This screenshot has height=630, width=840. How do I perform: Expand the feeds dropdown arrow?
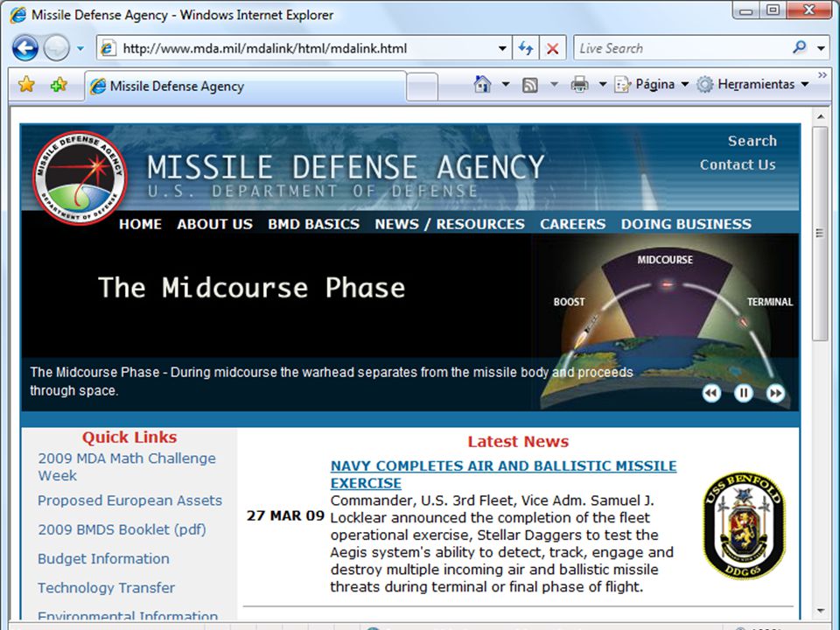click(554, 84)
